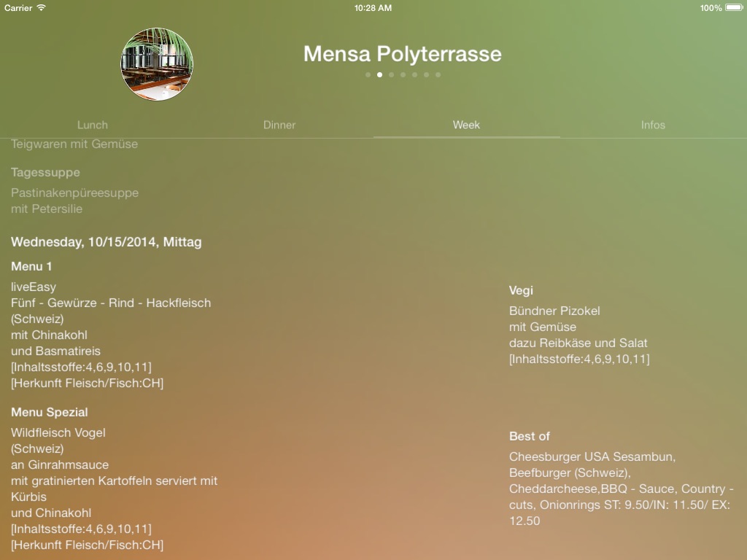
Task: Tap the an Ginrahmsauce line
Action: (60, 464)
